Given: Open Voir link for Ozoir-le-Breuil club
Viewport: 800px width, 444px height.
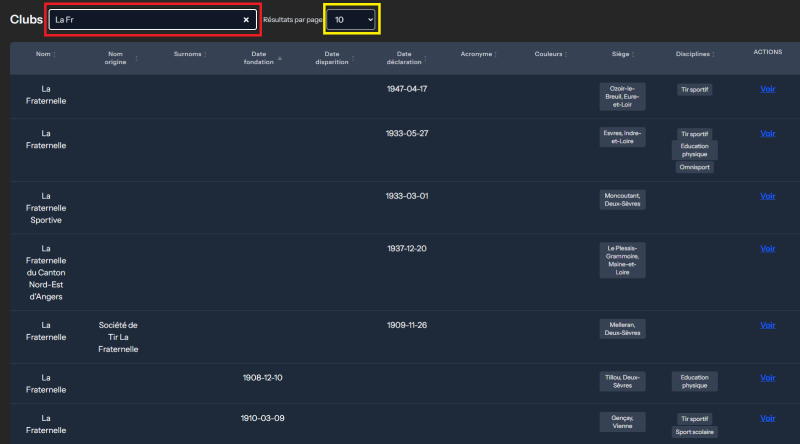Looking at the screenshot, I should (x=767, y=89).
